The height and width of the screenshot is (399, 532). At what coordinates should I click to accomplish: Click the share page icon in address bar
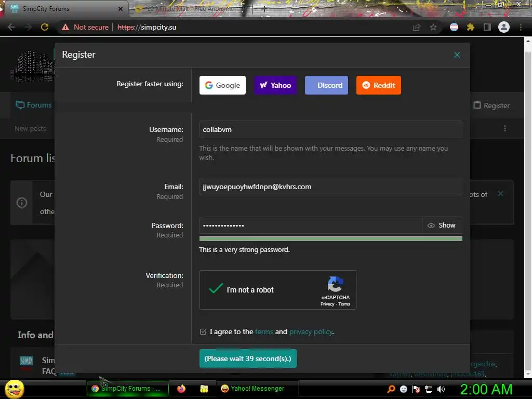(417, 27)
